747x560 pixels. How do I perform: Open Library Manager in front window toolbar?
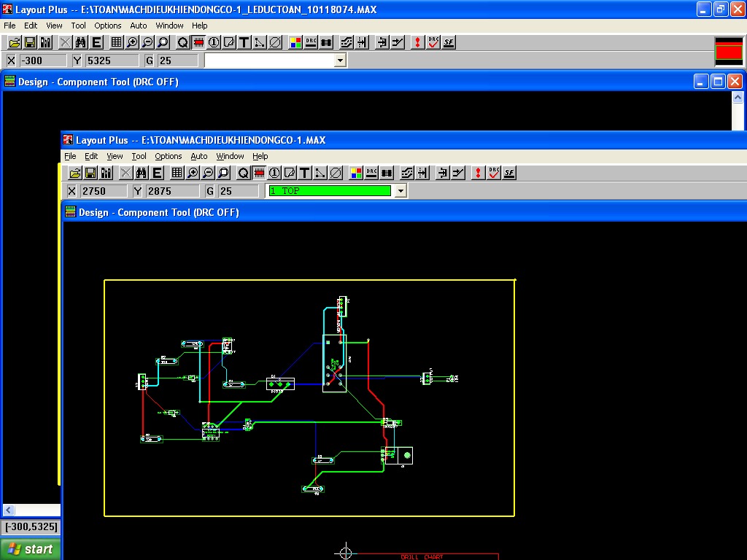point(106,173)
